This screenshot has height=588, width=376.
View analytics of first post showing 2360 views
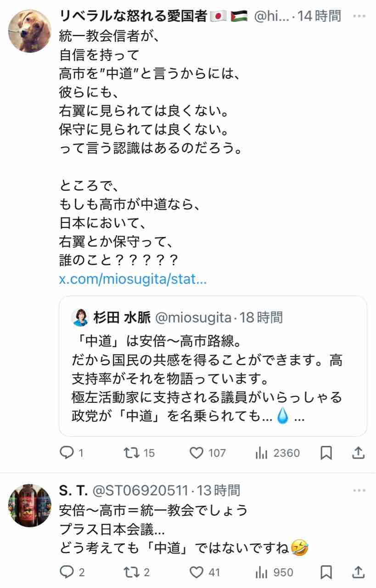[x=261, y=453]
